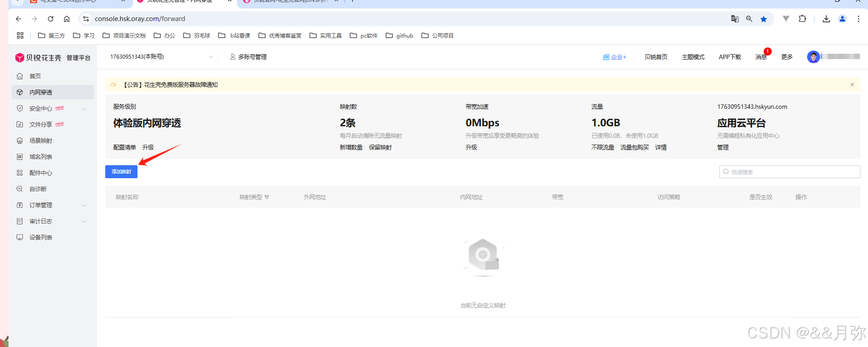Click 不限流量 link
The width and height of the screenshot is (868, 347).
tap(602, 147)
